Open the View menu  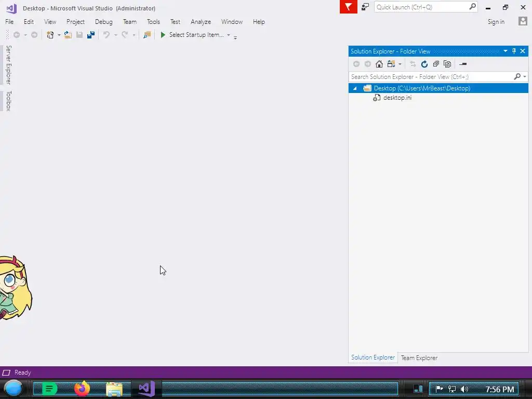[x=50, y=22]
